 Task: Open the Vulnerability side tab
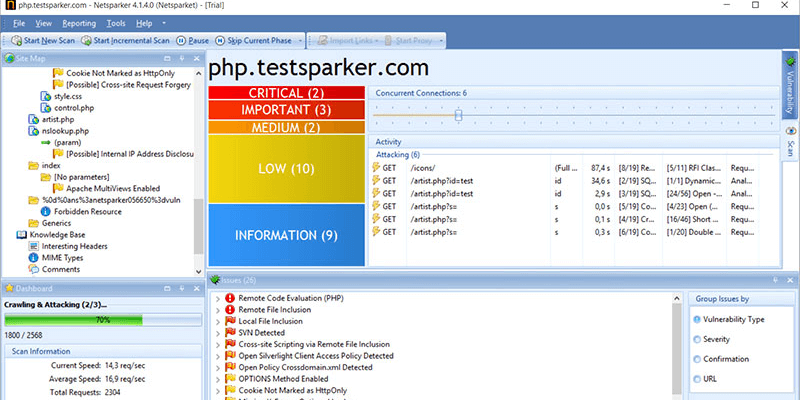(790, 84)
